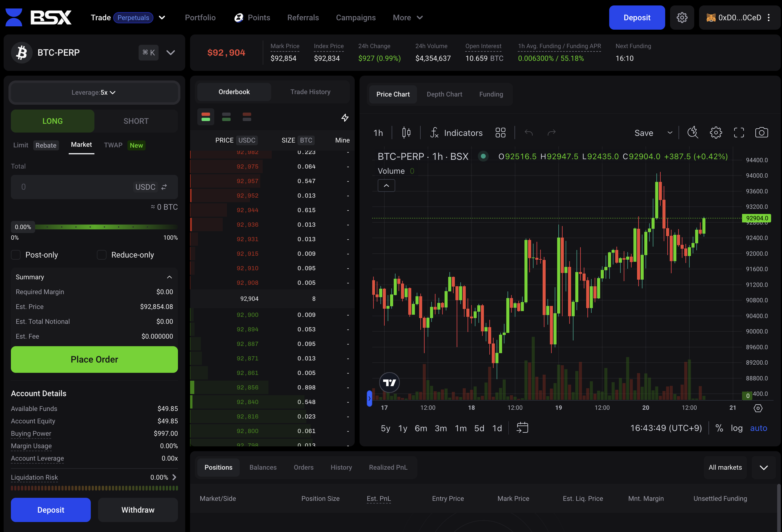Open the Depth Chart tab
This screenshot has height=532, width=782.
(x=444, y=94)
